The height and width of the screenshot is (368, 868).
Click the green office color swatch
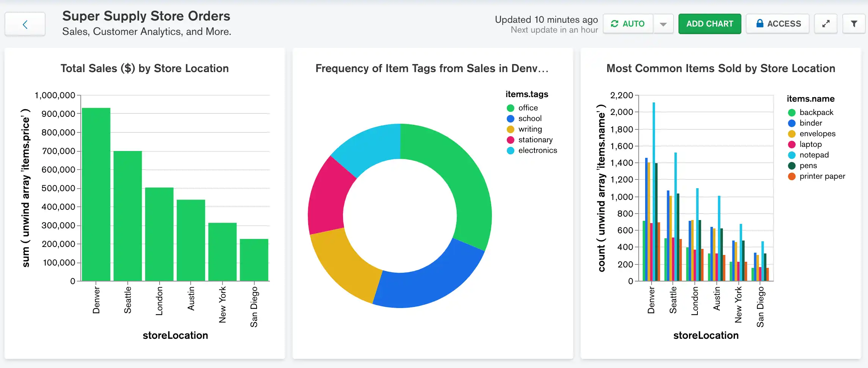pyautogui.click(x=511, y=107)
